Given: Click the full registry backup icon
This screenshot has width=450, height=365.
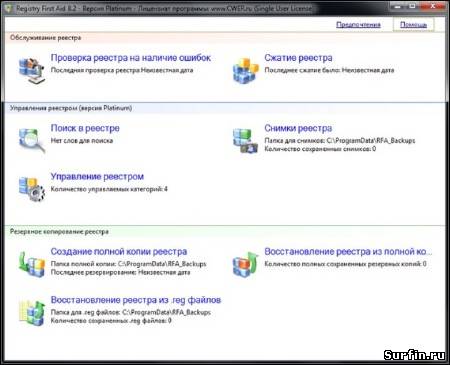Looking at the screenshot, I should click(x=32, y=264).
